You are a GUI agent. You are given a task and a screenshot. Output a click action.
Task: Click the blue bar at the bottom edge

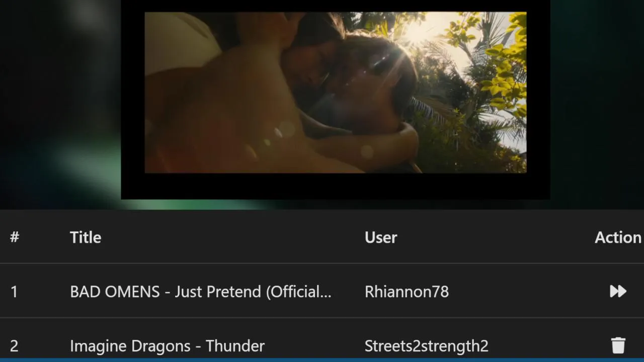(x=322, y=360)
